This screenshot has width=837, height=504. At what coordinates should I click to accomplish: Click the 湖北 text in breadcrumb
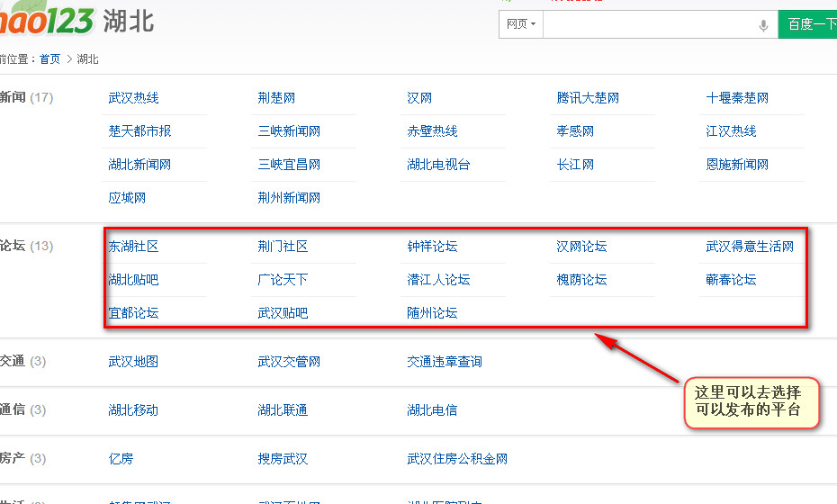[x=87, y=59]
